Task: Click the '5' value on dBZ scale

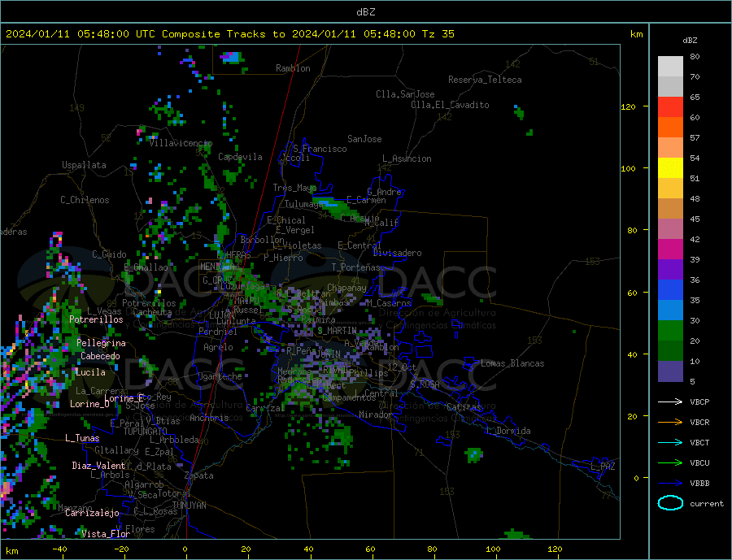Action: [x=692, y=382]
